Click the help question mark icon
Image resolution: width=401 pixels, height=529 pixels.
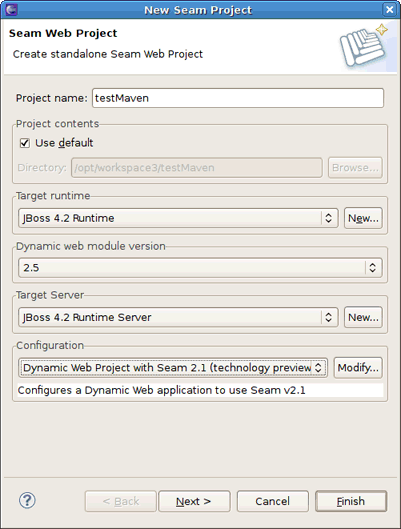[x=27, y=500]
